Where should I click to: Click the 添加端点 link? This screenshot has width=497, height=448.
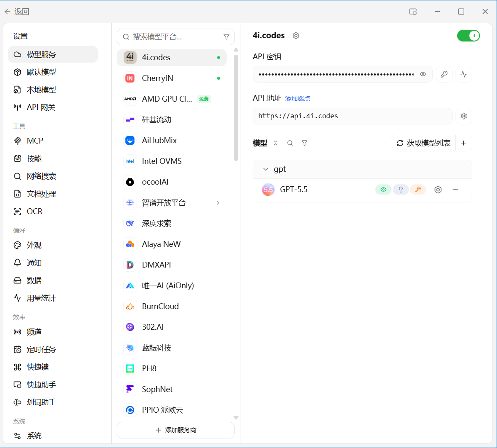click(x=297, y=98)
